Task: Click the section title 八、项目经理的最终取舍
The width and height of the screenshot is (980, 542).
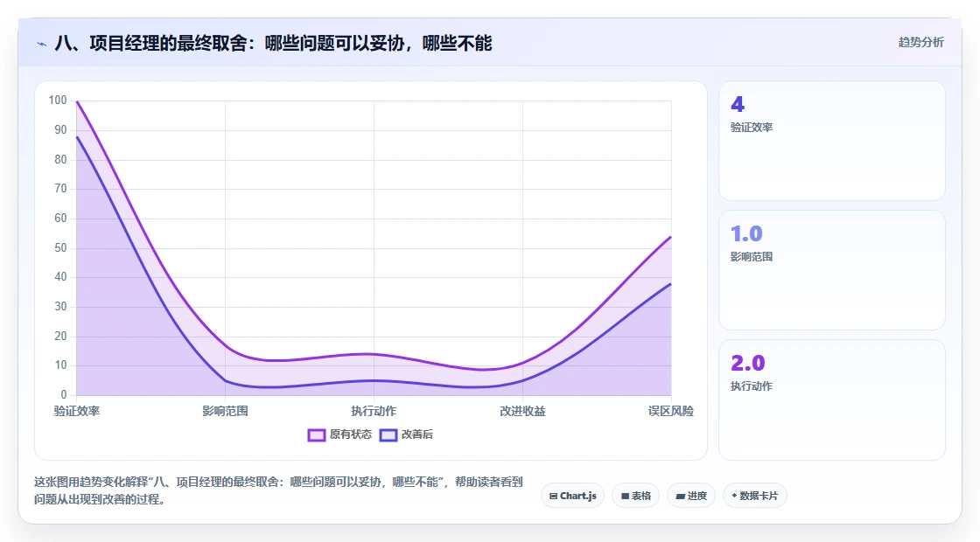Action: tap(273, 43)
